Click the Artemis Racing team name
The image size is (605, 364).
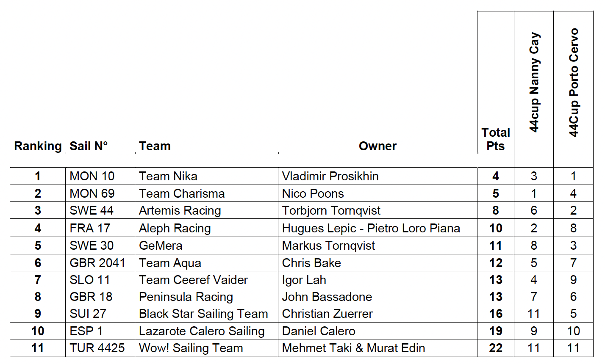coord(180,211)
